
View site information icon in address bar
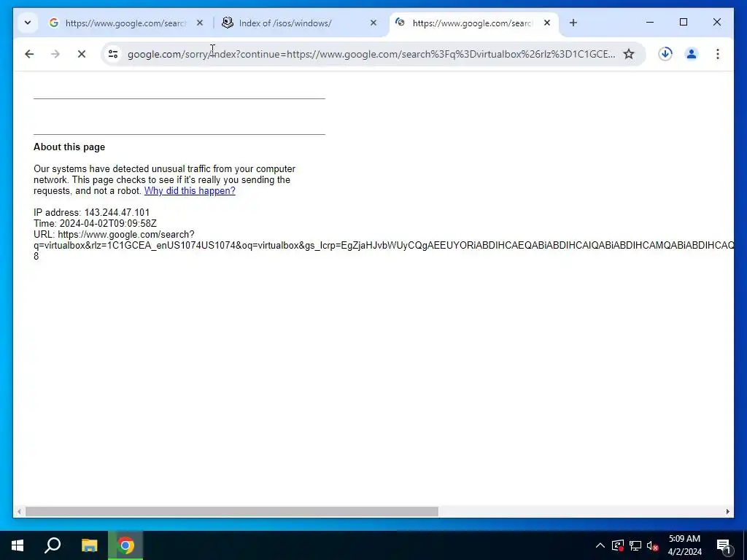point(113,54)
